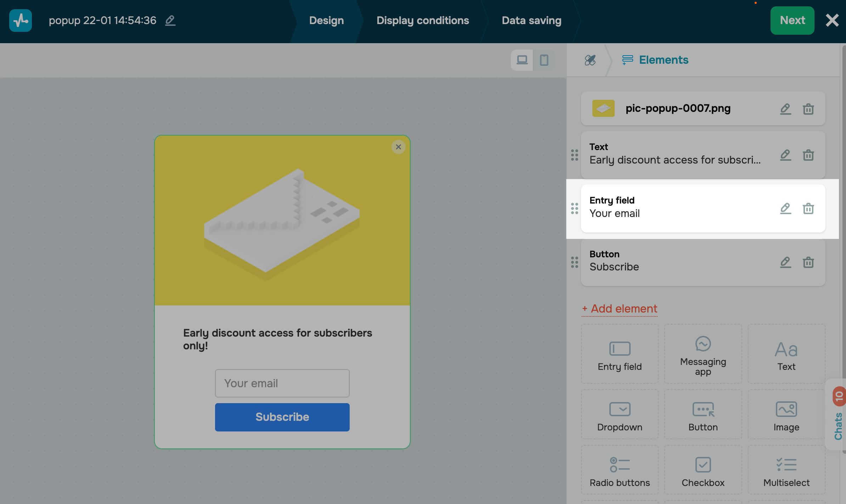Image resolution: width=846 pixels, height=504 pixels.
Task: Delete the Entry field element
Action: tap(808, 208)
